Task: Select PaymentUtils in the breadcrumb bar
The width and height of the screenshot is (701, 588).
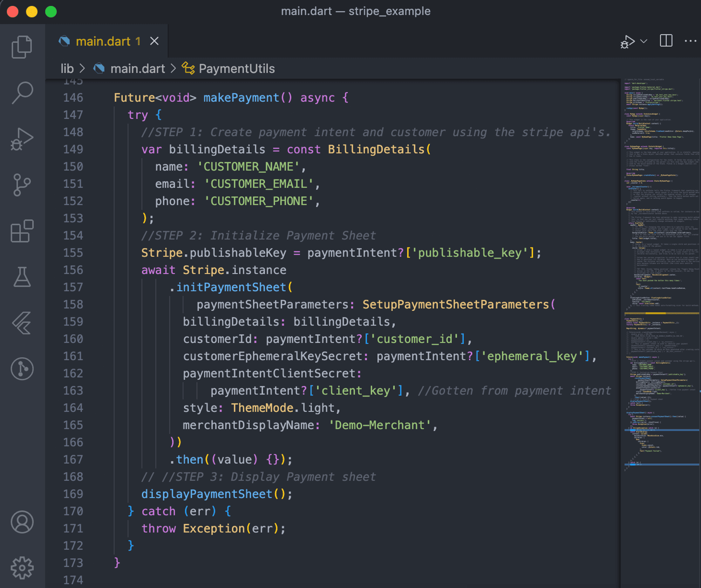Action: click(237, 68)
